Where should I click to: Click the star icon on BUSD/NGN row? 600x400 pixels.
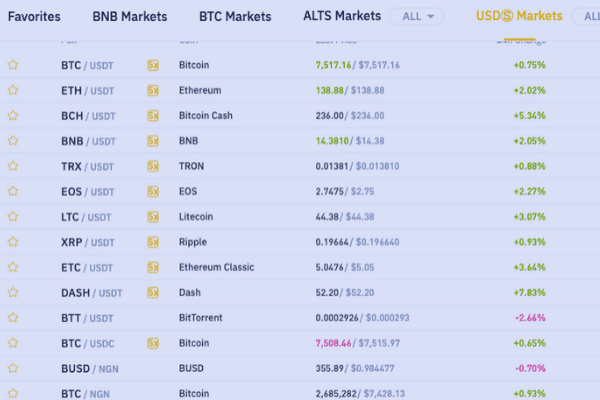(13, 368)
